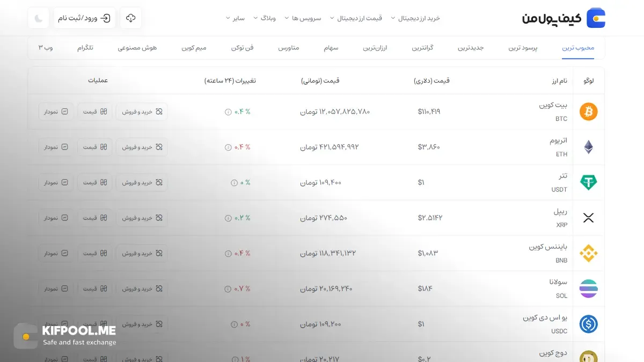Click the cloud download icon button

click(x=130, y=18)
